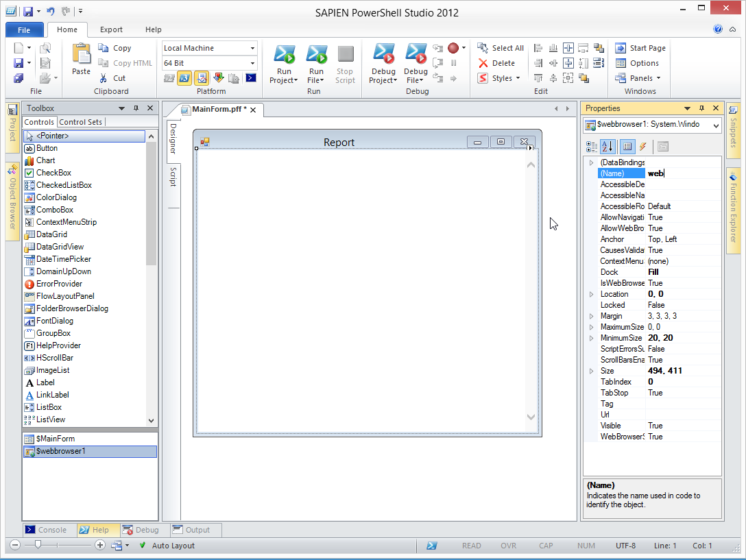Click the Start Page icon
Screen dimensions: 746x560
pyautogui.click(x=621, y=48)
